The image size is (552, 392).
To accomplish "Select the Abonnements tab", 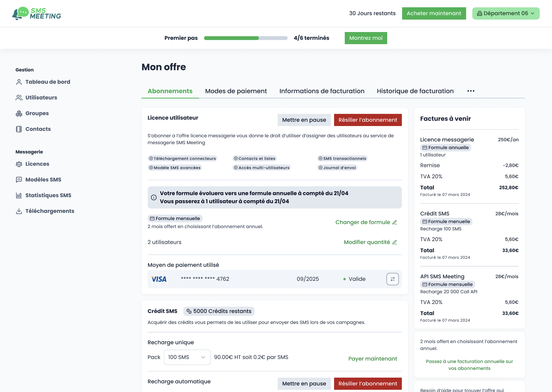I will (170, 91).
